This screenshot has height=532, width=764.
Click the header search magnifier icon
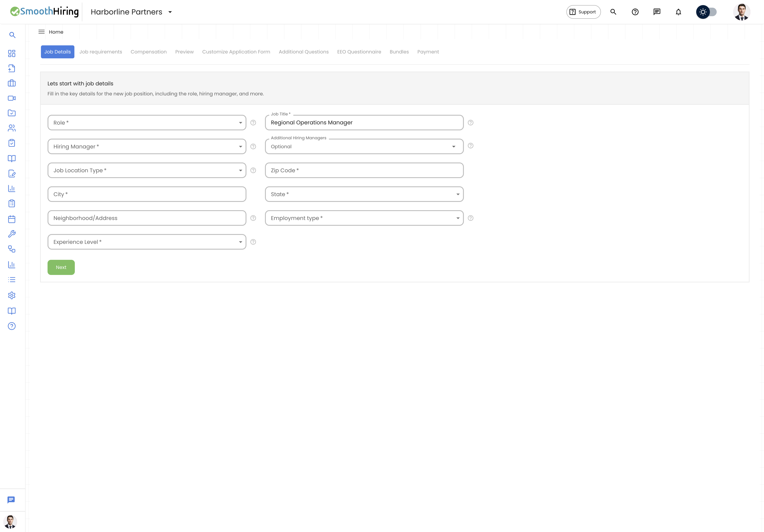[x=613, y=12]
